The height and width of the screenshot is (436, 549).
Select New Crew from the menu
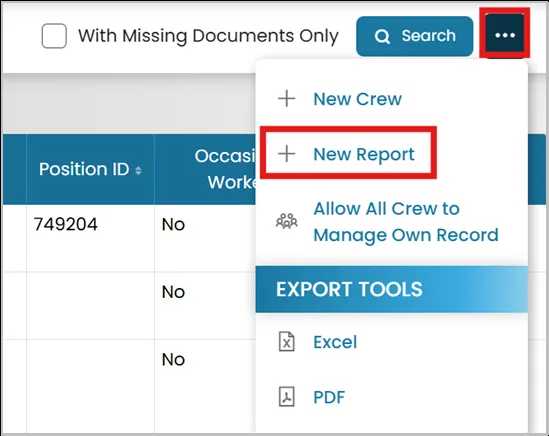click(357, 99)
